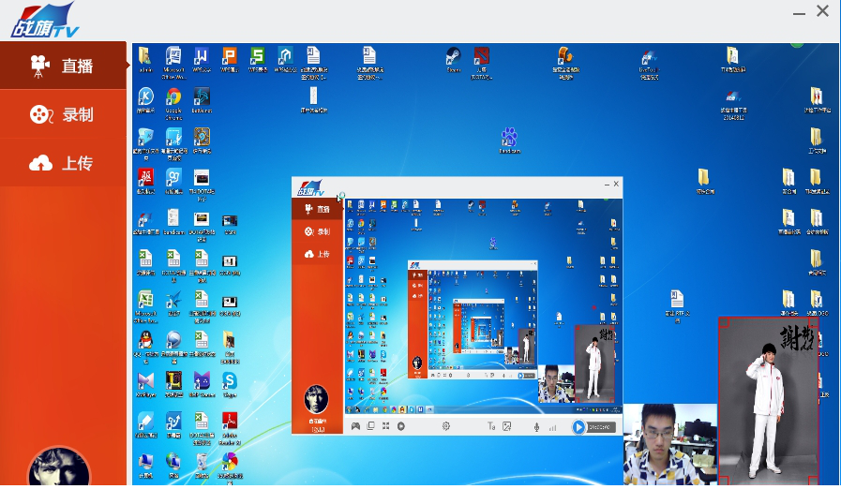Click the gamepad game-source icon in previewed toolbar
This screenshot has height=504, width=841.
click(x=355, y=426)
